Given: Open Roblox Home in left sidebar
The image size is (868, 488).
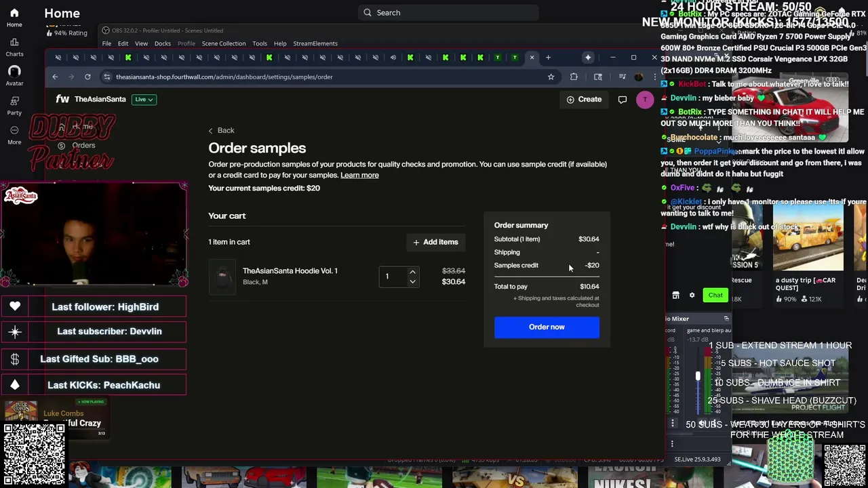Looking at the screenshot, I should pos(14,18).
